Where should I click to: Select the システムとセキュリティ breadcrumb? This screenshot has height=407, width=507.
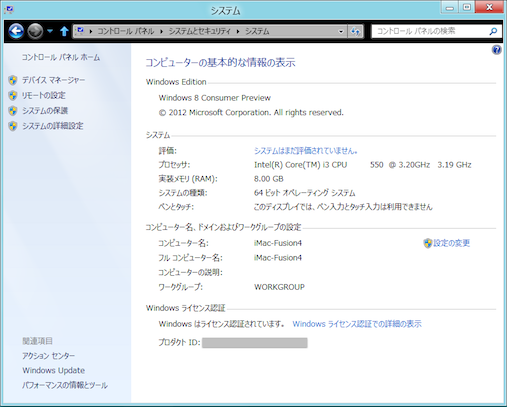coord(199,31)
